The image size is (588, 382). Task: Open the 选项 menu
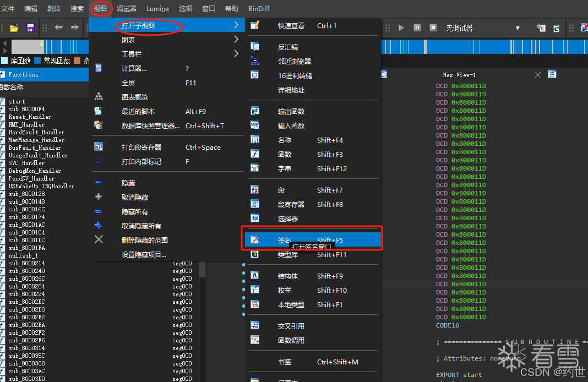pyautogui.click(x=185, y=8)
